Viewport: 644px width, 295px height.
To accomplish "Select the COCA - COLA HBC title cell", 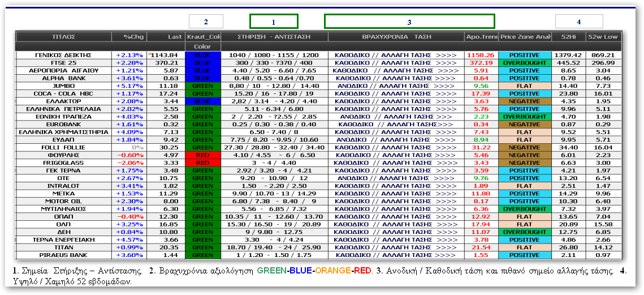I will [64, 94].
